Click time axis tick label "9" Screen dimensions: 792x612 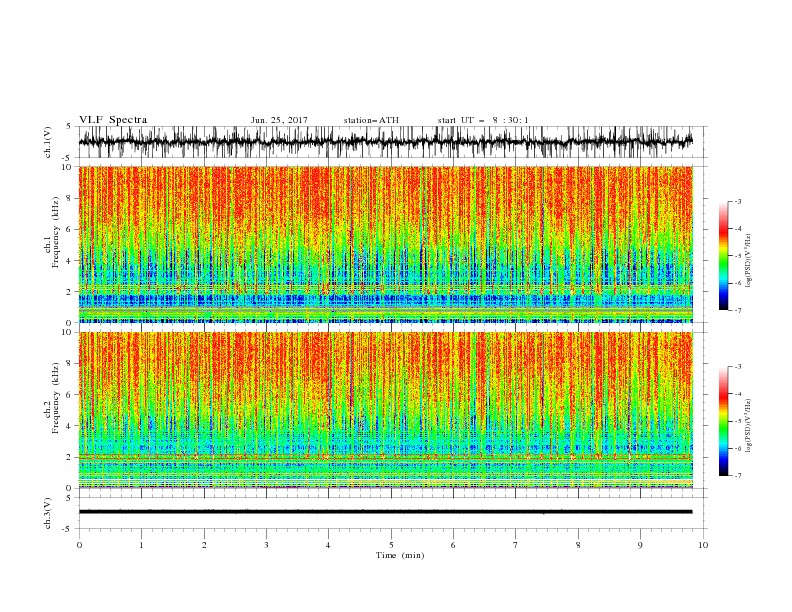click(x=640, y=545)
